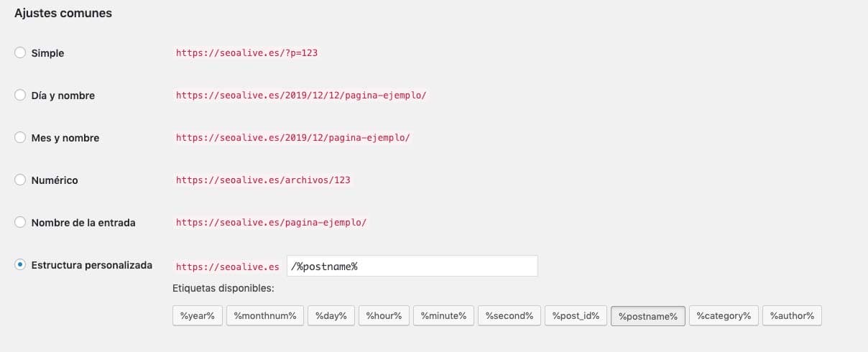This screenshot has height=352, width=868.
Task: Insert the %year% tag
Action: coord(198,315)
